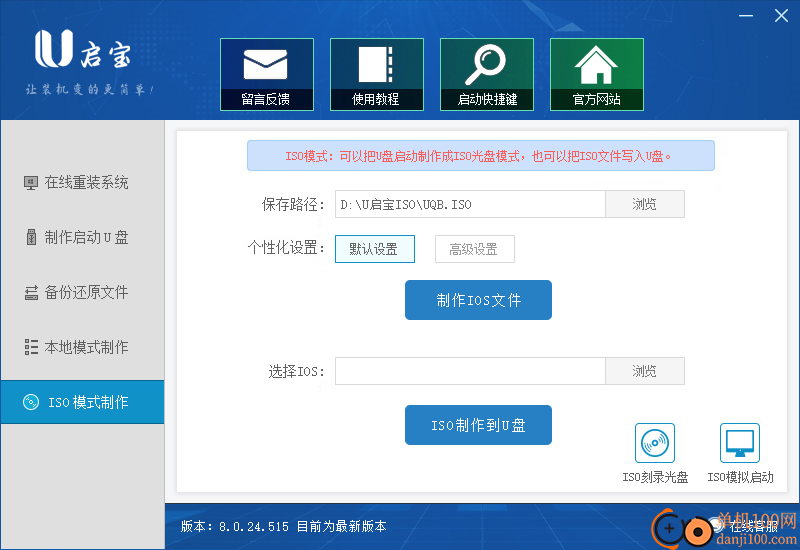Click the 本地模式制作 list icon in the sidebar
Viewport: 800px width, 550px height.
click(31, 347)
